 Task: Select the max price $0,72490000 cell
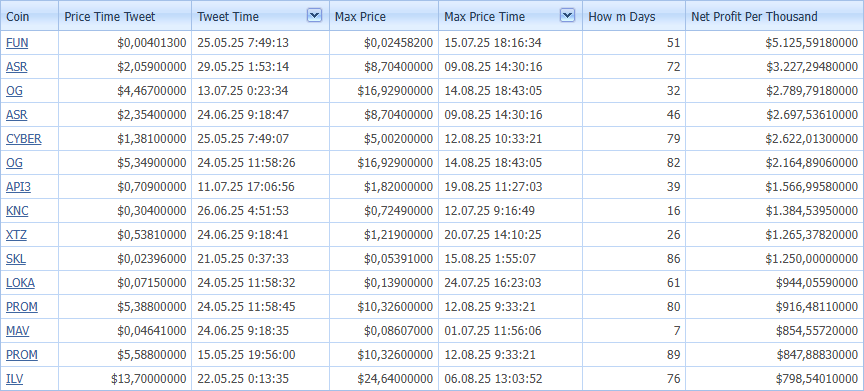384,211
